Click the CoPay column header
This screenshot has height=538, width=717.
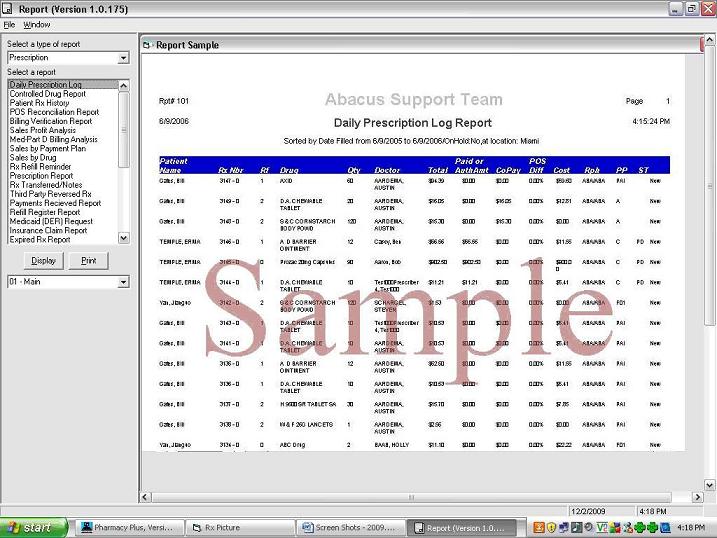tap(508, 170)
